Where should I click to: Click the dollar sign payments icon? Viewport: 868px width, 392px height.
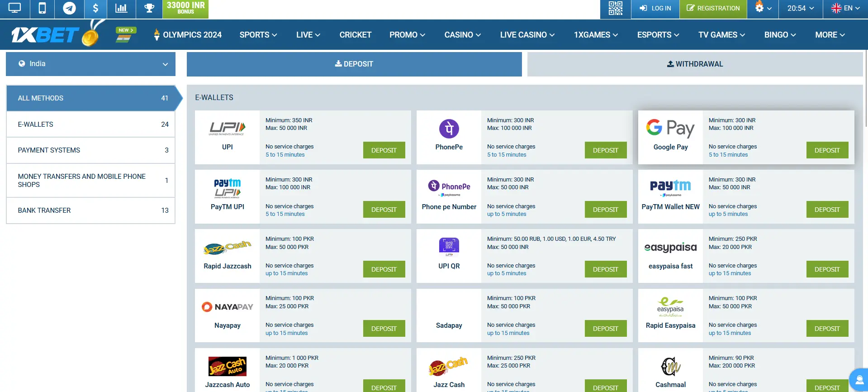coord(95,9)
